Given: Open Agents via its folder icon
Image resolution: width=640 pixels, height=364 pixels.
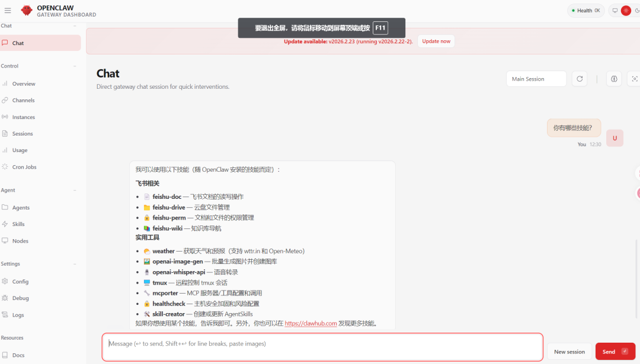Looking at the screenshot, I should tap(5, 207).
